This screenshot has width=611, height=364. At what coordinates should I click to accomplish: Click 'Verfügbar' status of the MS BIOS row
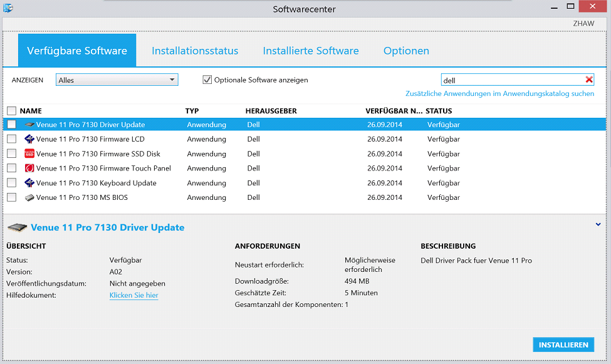point(444,197)
